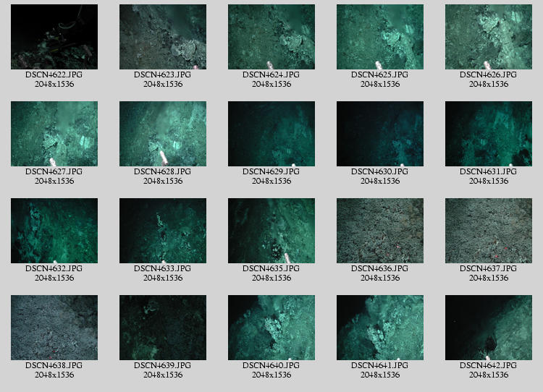Select the DSCN4624.JPG image thumbnail
The image size is (543, 392).
pos(271,37)
